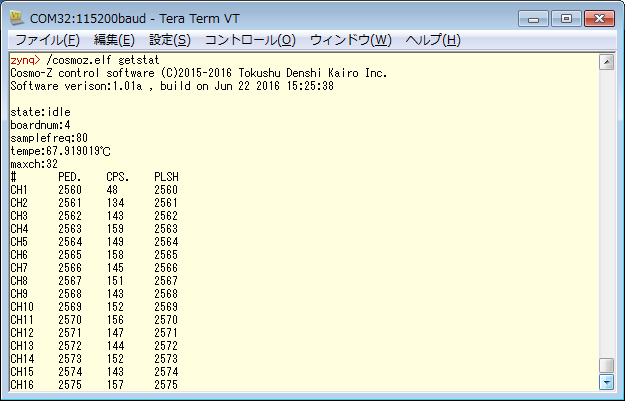
Task: Open the コントロール(O) menu
Action: (250, 40)
